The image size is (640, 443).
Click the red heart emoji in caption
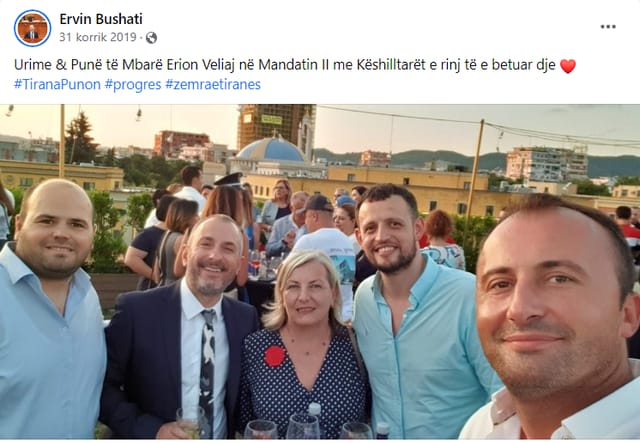tap(568, 66)
